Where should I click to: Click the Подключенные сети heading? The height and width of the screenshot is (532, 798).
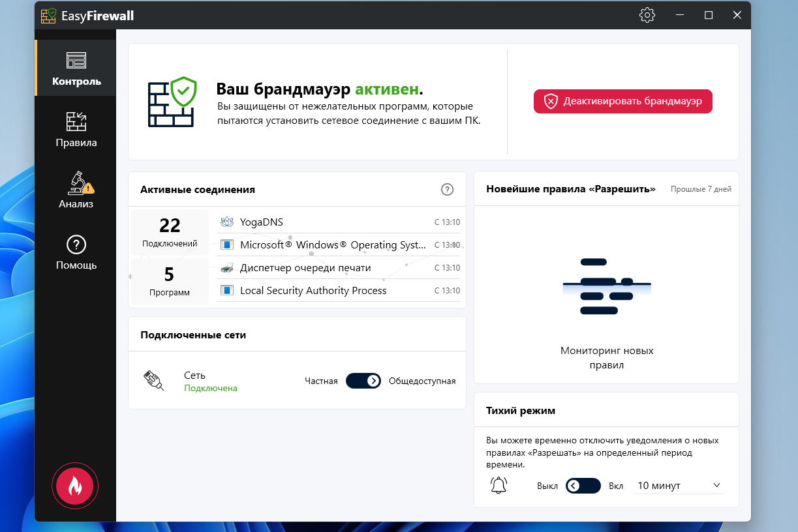pyautogui.click(x=193, y=335)
